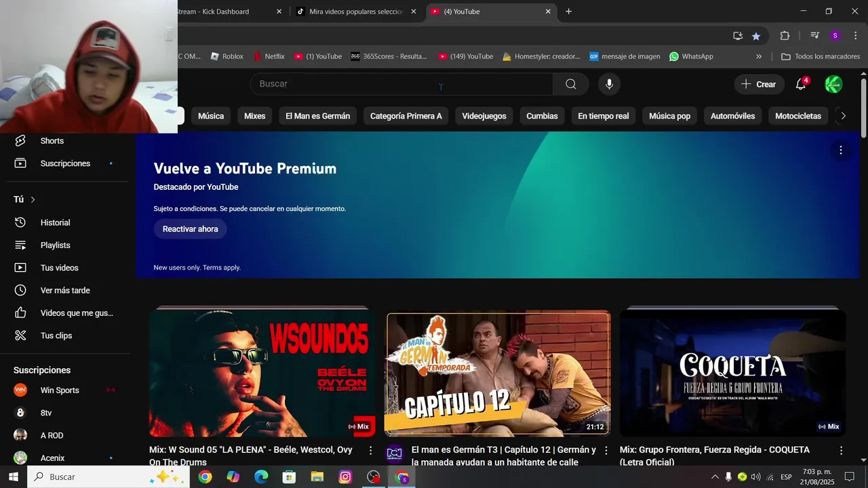Open options for El man es Germán video
This screenshot has height=488, width=868.
(x=606, y=450)
